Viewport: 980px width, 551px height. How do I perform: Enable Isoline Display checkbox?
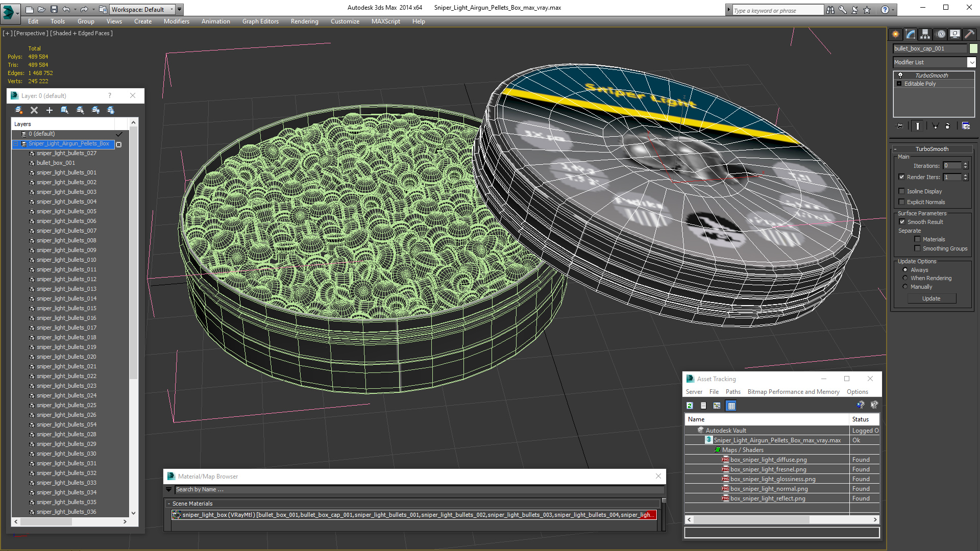[902, 191]
